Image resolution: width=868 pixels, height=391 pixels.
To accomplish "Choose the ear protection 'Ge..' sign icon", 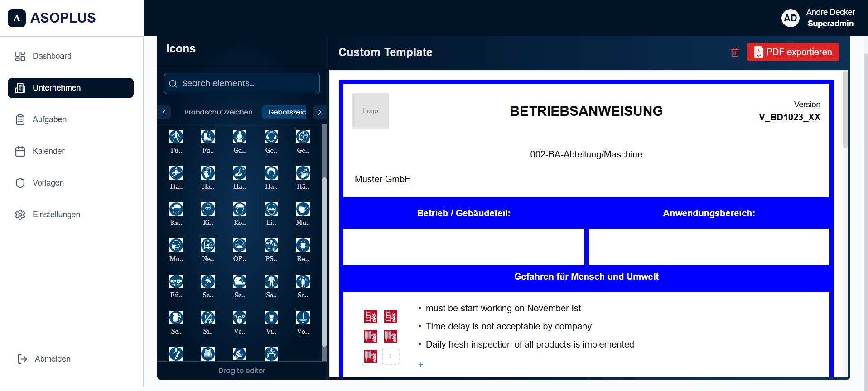I will coord(271,137).
